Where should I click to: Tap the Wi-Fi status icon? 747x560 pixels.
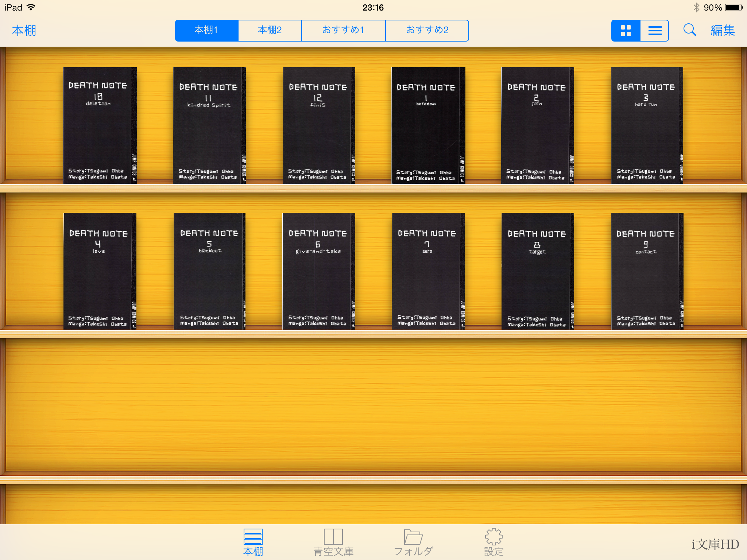coord(31,7)
